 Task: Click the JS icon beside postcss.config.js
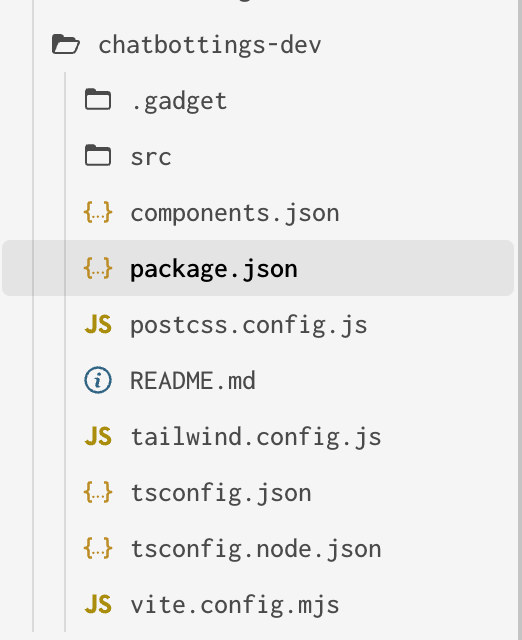98,324
